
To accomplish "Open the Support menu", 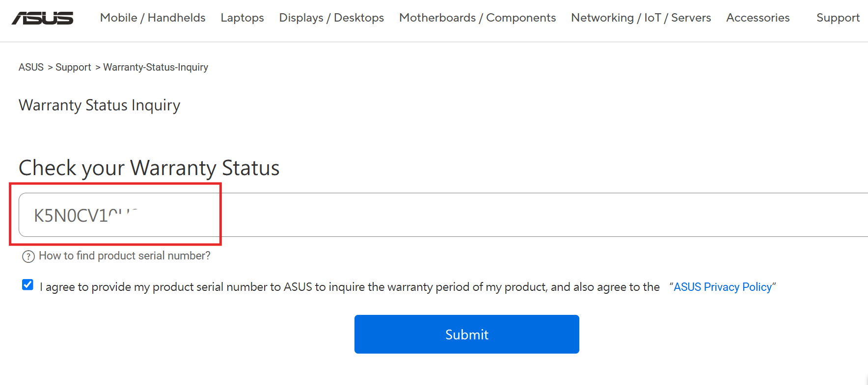I will pyautogui.click(x=838, y=18).
